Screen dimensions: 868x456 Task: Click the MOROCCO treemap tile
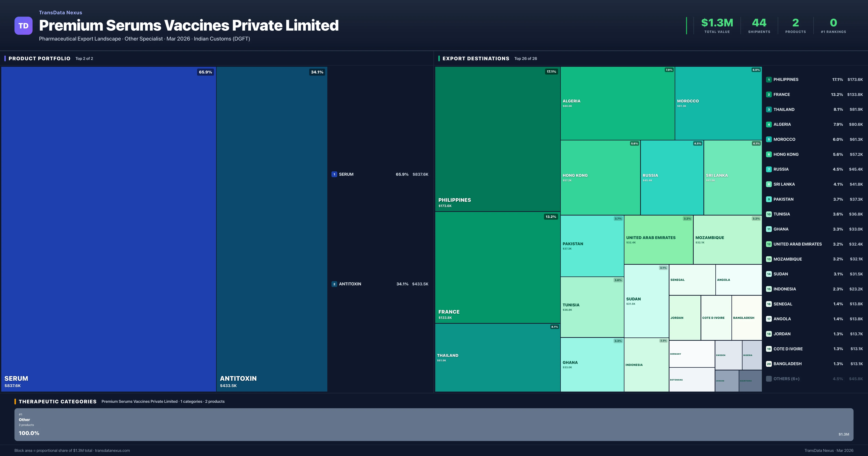[718, 103]
